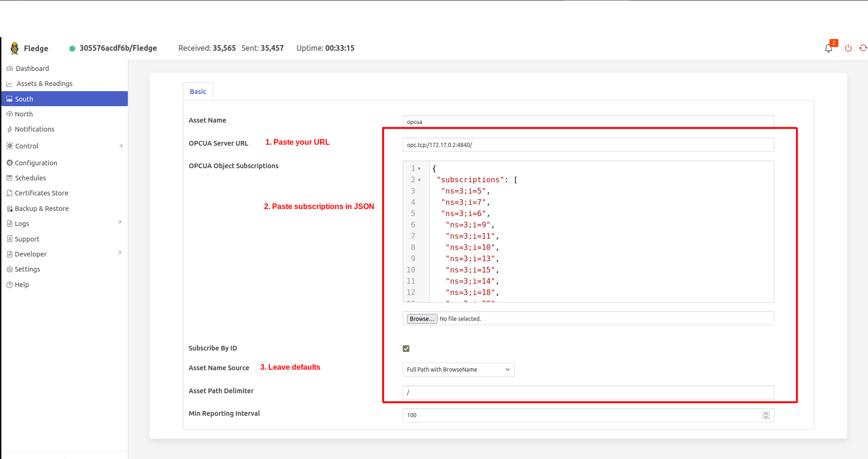Adjust Min Reporting Interval stepper arrows
The height and width of the screenshot is (459, 868).
coord(766,415)
